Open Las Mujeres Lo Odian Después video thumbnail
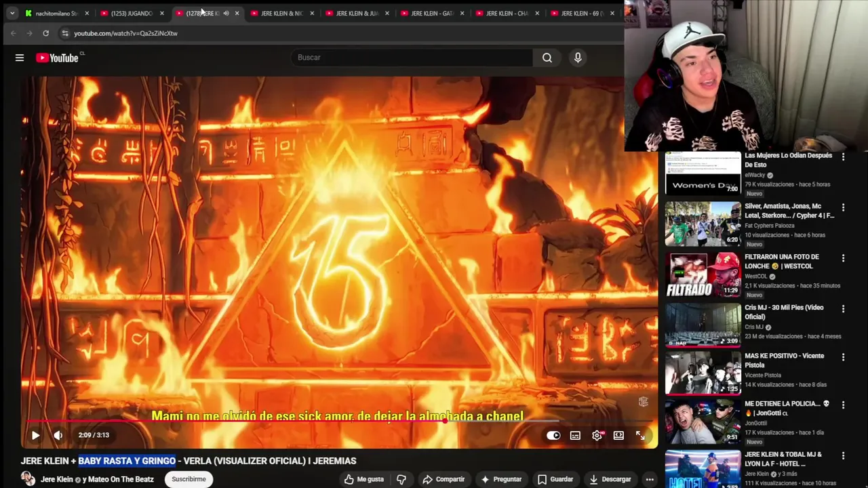Viewport: 868px width, 488px height. click(703, 173)
